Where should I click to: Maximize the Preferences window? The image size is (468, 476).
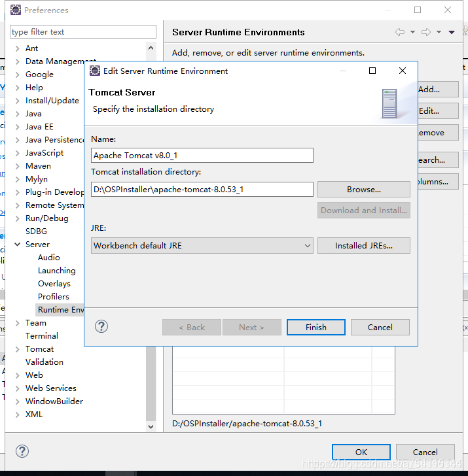point(418,10)
